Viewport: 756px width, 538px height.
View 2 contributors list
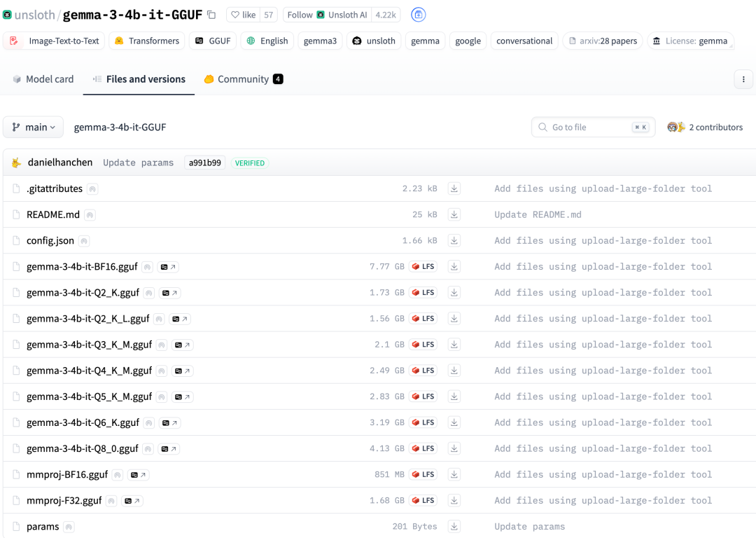click(x=705, y=127)
